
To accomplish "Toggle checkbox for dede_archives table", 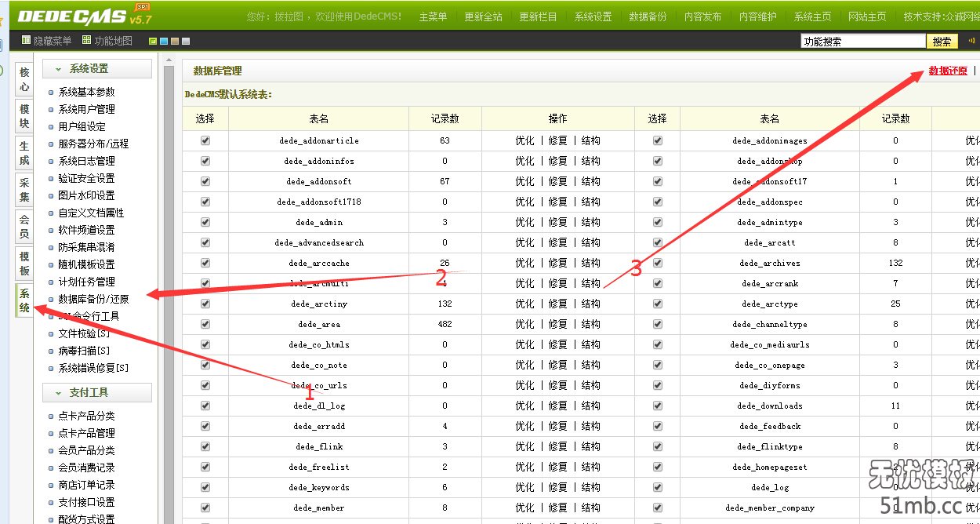I will [658, 263].
